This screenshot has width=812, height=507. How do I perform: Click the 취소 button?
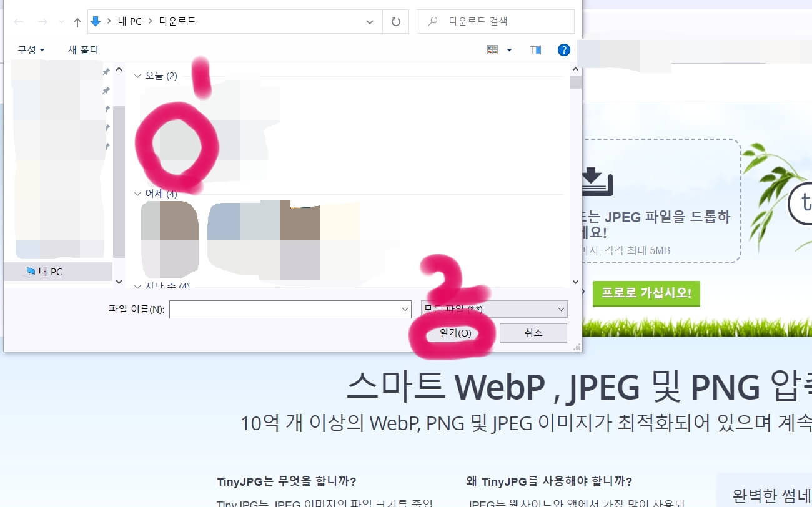(533, 333)
